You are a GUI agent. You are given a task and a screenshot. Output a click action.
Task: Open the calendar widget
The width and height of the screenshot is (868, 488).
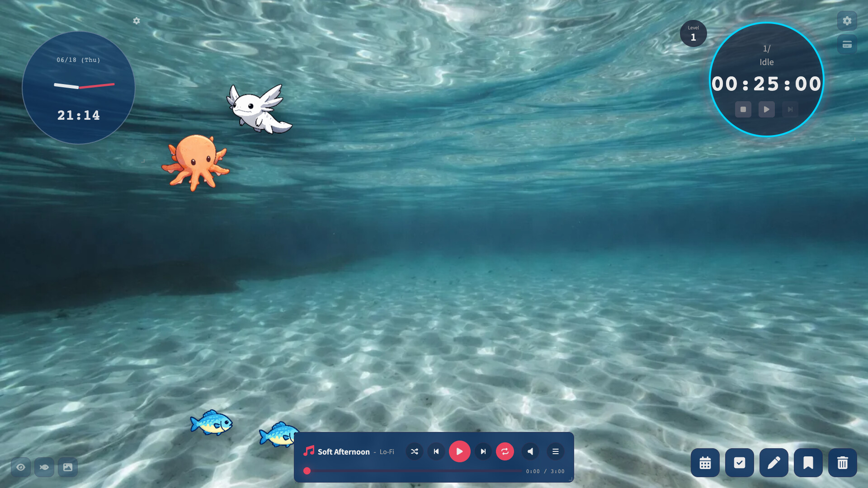click(x=705, y=463)
